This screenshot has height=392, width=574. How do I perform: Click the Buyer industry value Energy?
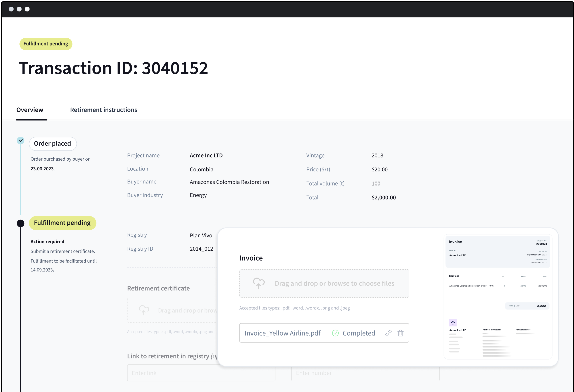[x=198, y=195]
